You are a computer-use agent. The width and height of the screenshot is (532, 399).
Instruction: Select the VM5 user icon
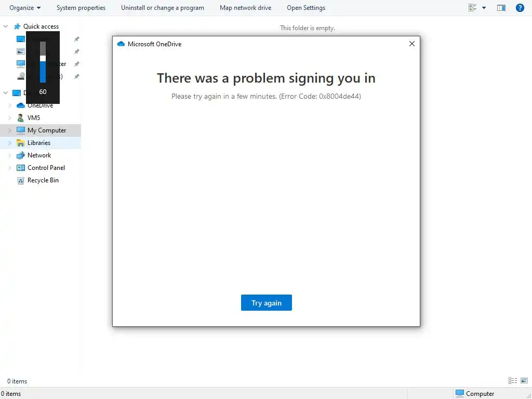click(21, 118)
